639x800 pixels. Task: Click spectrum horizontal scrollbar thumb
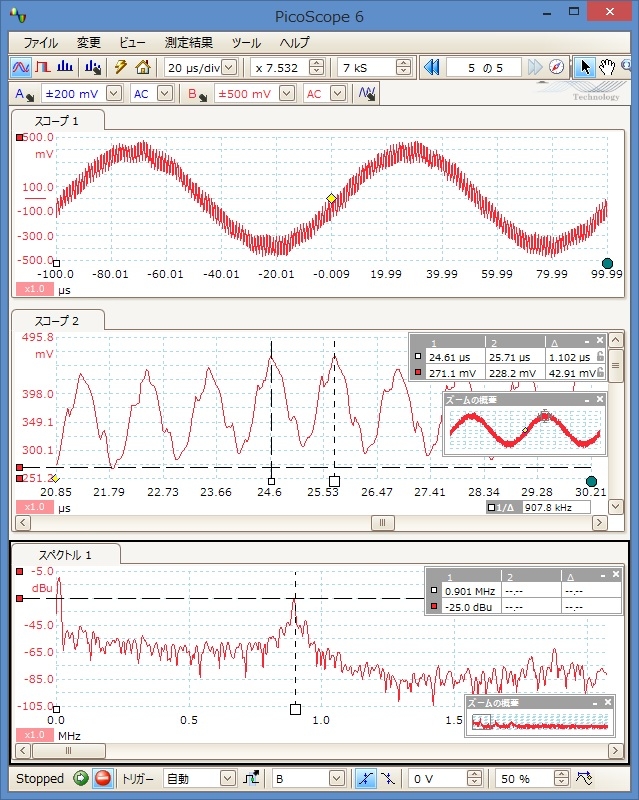click(68, 751)
